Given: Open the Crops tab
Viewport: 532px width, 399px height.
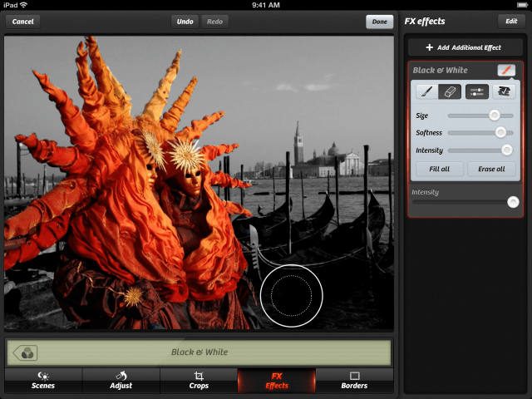Looking at the screenshot, I should coord(199,381).
